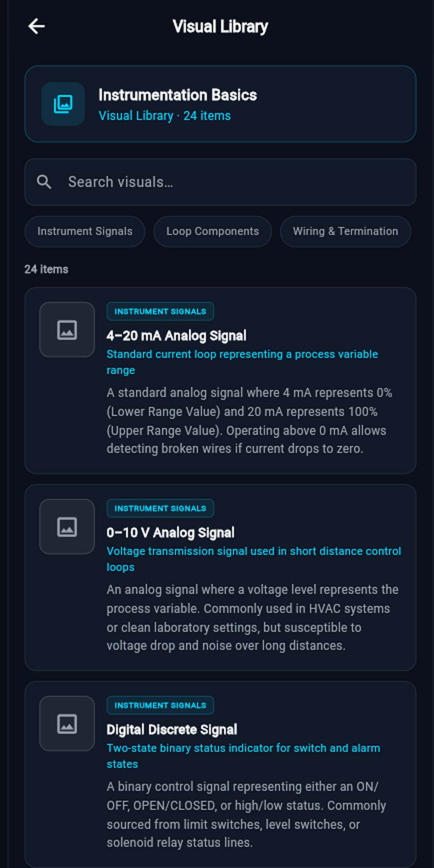The image size is (434, 868).
Task: Focus the Search visuals input field
Action: tap(220, 182)
